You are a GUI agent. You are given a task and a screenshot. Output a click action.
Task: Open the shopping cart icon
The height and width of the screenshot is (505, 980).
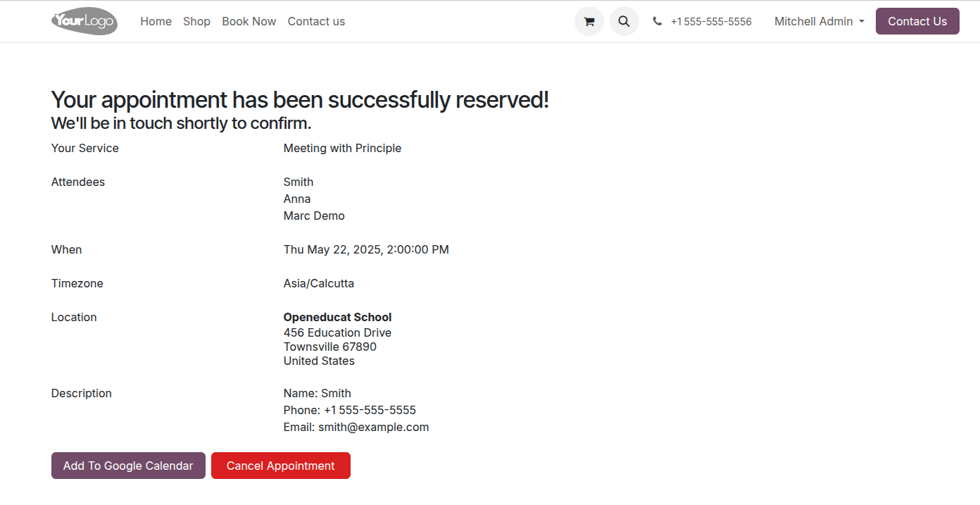tap(589, 21)
